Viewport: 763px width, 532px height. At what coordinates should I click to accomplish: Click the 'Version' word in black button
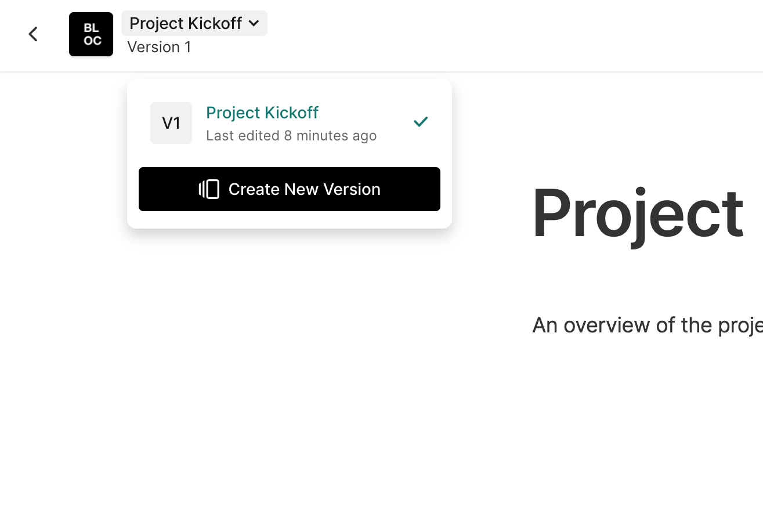tap(353, 189)
